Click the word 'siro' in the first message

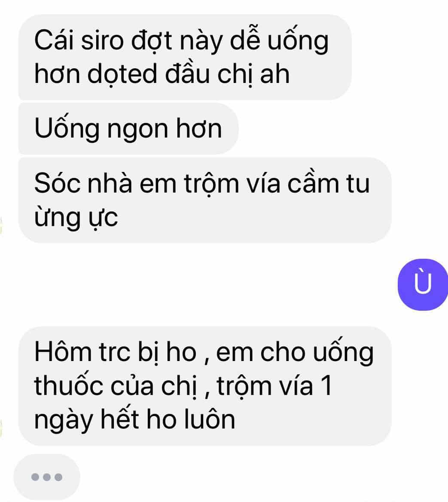pyautogui.click(x=102, y=41)
